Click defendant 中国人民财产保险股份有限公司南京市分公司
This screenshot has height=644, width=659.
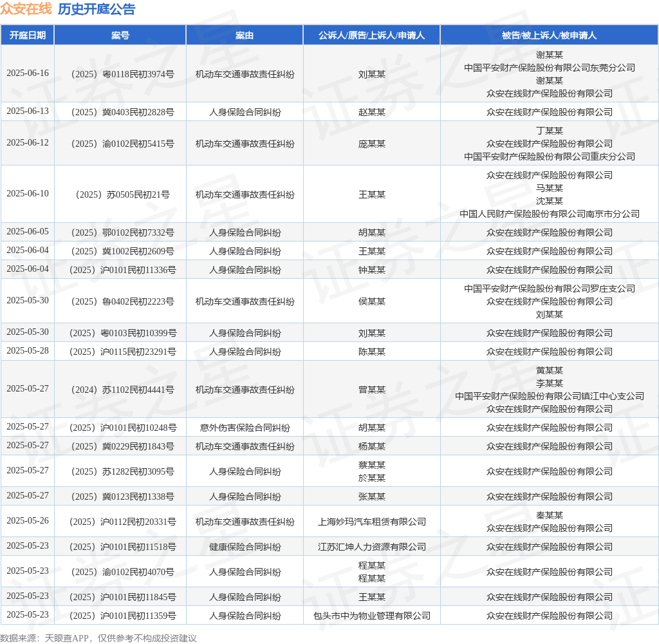(550, 214)
